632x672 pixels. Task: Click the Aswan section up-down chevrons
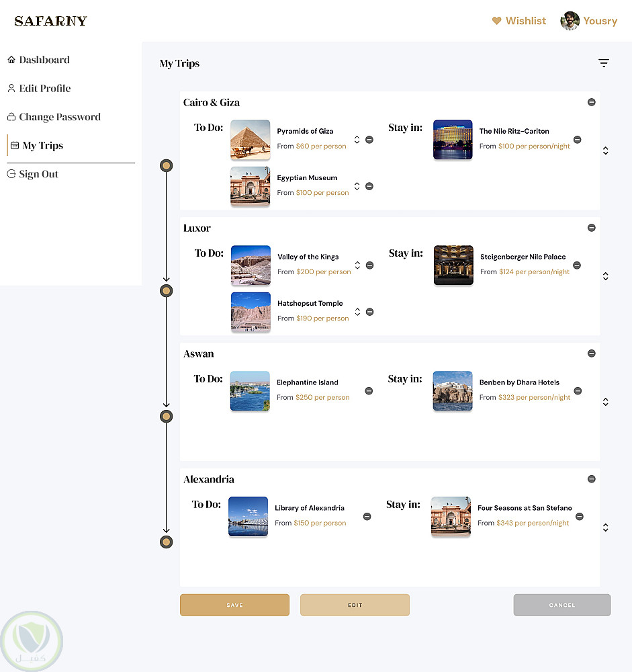(x=605, y=402)
